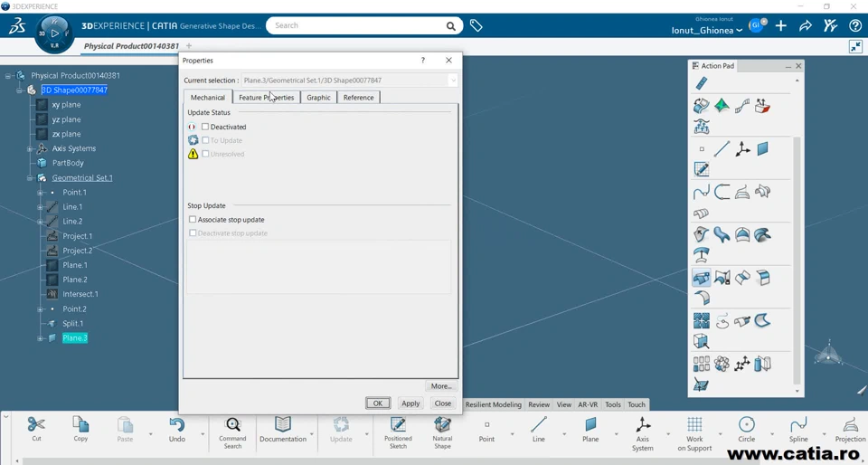868x465 pixels.
Task: Select Split.1 in the tree
Action: tap(73, 323)
